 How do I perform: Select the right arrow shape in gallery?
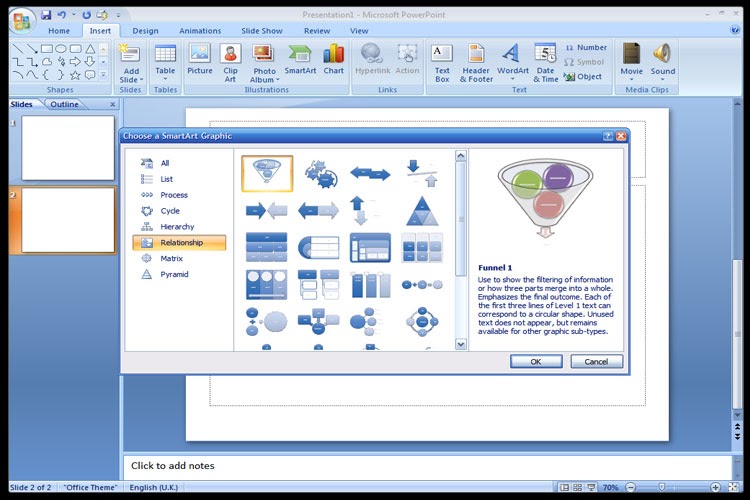75,62
